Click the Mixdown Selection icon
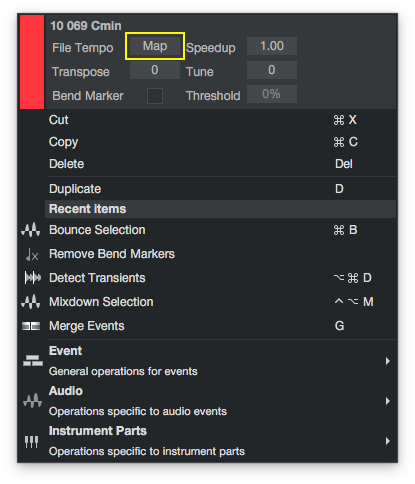This screenshot has width=415, height=484. [x=31, y=302]
